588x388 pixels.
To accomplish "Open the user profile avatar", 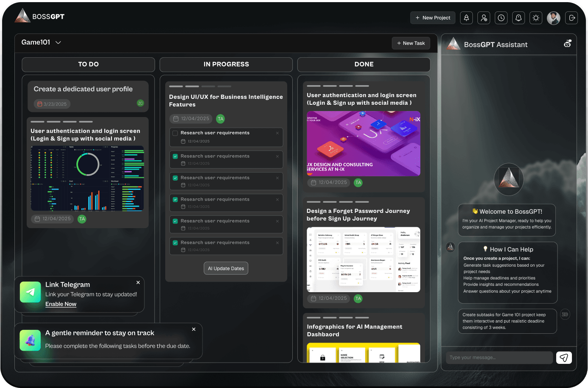I will pyautogui.click(x=553, y=18).
